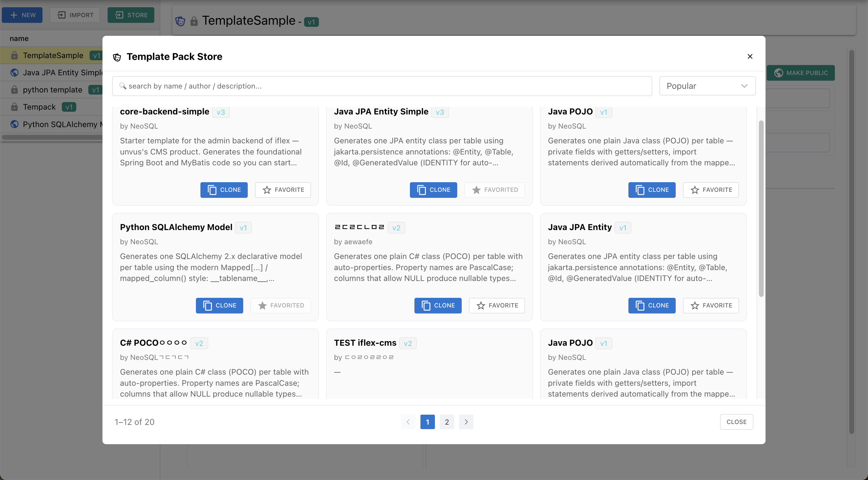This screenshot has width=868, height=480.
Task: Click NEW template button
Action: pyautogui.click(x=22, y=15)
